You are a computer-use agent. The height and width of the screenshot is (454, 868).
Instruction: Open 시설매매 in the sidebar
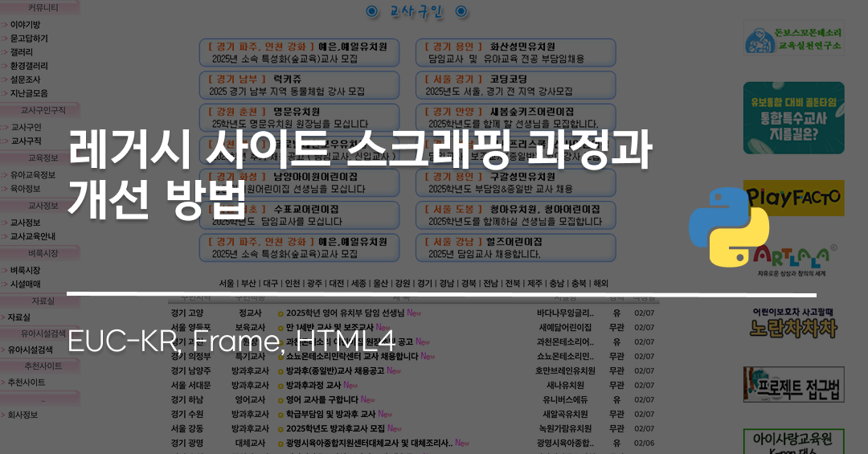point(26,284)
